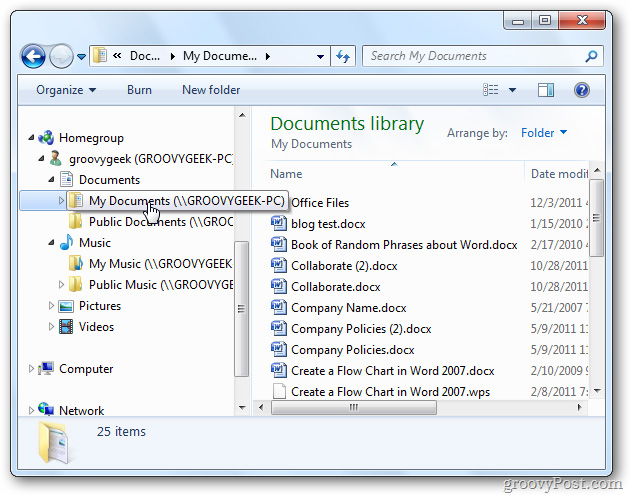Open the Arrange by Folder dropdown
The height and width of the screenshot is (495, 631).
[x=544, y=133]
